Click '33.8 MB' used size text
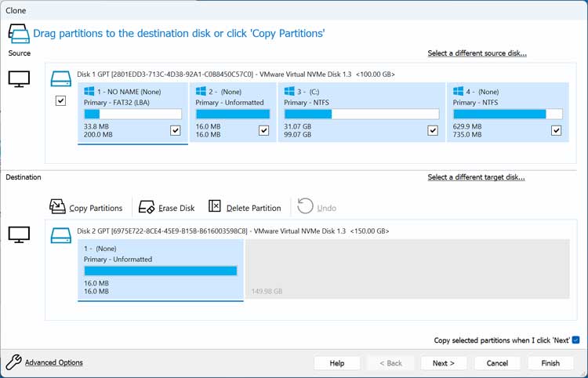The height and width of the screenshot is (378, 588). coord(96,126)
